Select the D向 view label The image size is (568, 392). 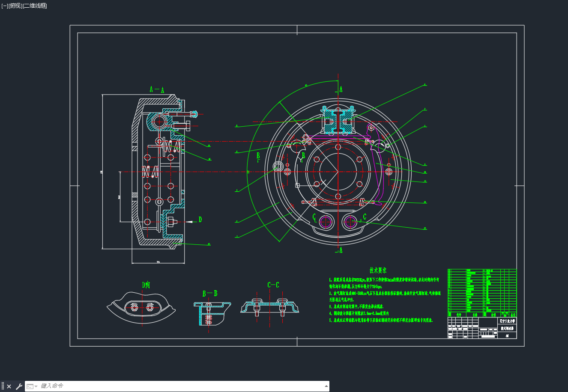[146, 285]
